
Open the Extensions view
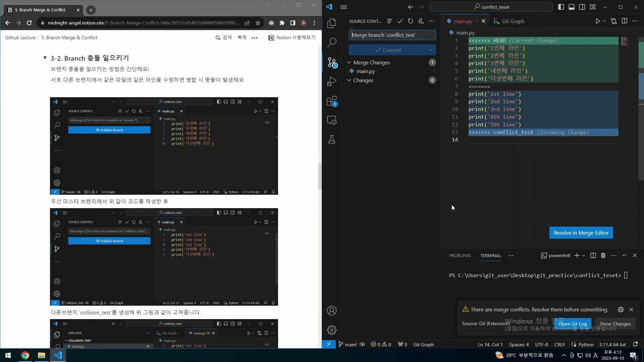(332, 101)
